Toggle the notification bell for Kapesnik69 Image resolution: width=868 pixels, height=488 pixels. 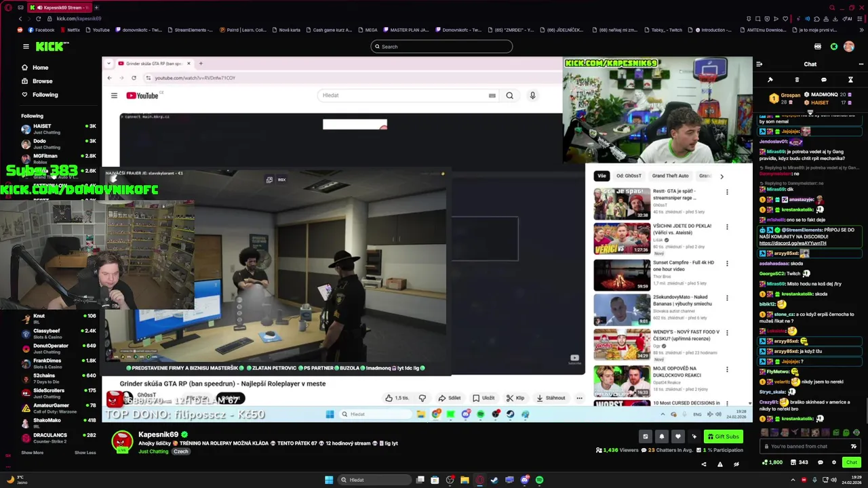[662, 436]
